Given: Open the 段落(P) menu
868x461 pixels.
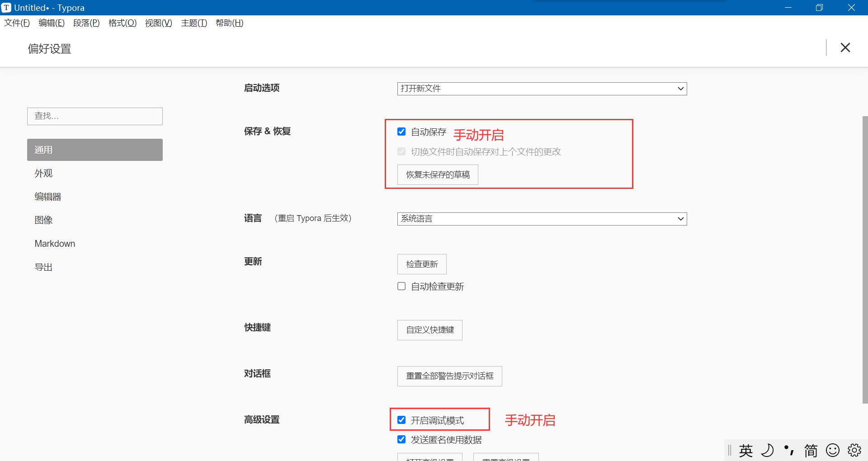Looking at the screenshot, I should [x=86, y=23].
